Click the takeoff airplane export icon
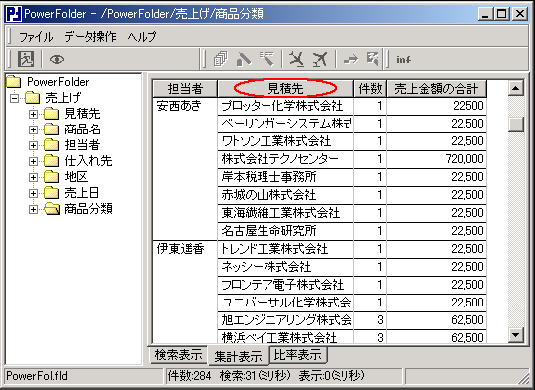This screenshot has height=390, width=535. 320,59
